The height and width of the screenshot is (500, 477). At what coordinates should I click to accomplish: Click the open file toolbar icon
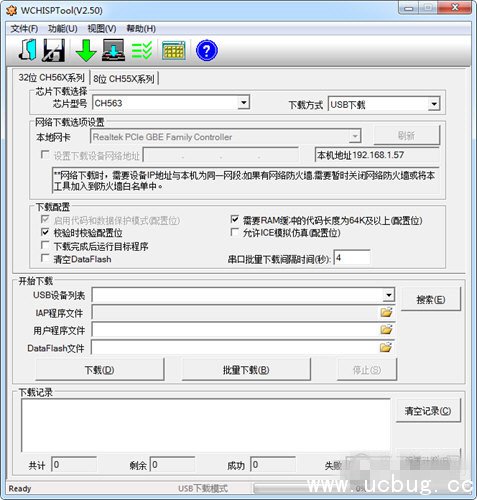pos(27,50)
